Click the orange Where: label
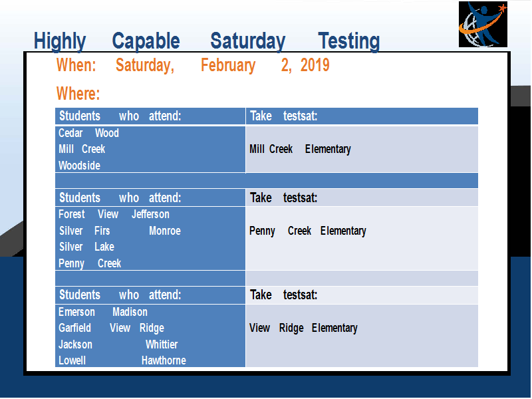Screen dimensions: 532x399 click(78, 93)
